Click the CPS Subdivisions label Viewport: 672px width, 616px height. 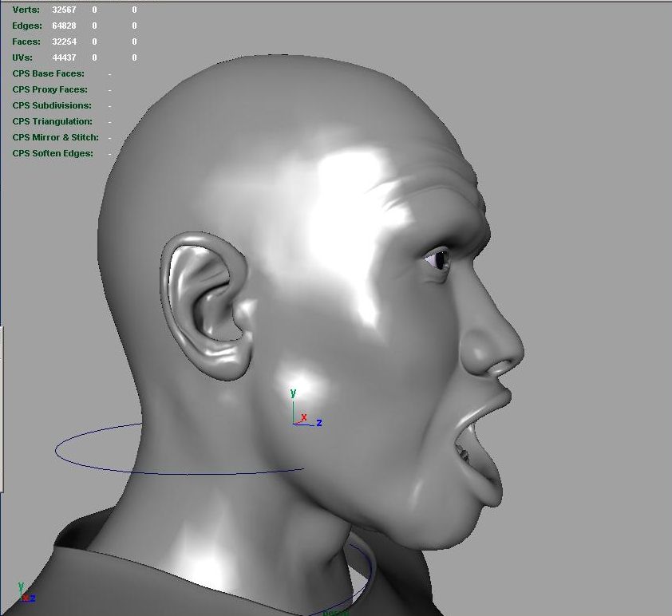[52, 105]
